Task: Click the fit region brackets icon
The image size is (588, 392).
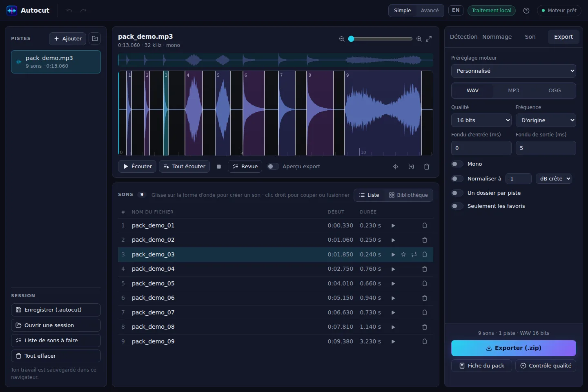Action: 411,167
